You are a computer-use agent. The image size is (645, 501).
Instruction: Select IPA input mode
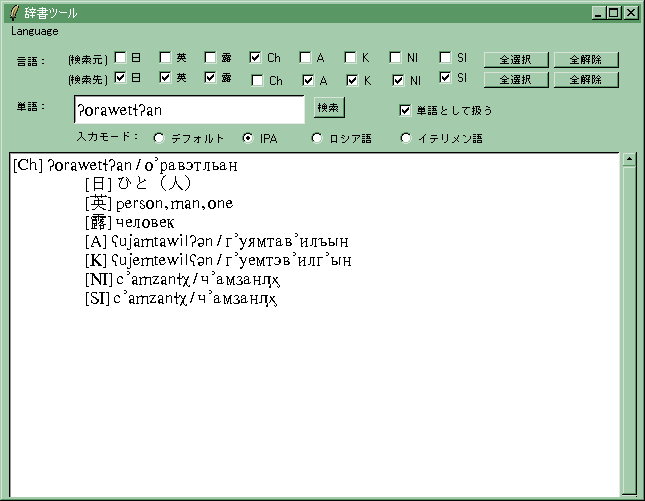coord(248,138)
